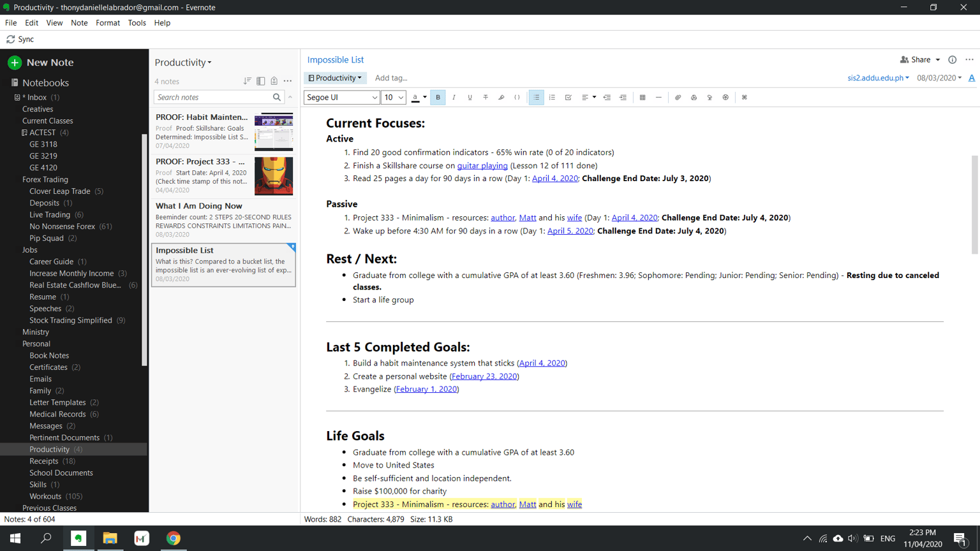
Task: Start a new note with the New Note button
Action: pos(41,62)
